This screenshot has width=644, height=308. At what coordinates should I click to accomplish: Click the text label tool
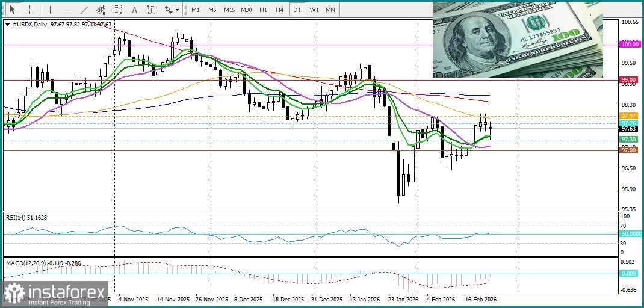151,10
